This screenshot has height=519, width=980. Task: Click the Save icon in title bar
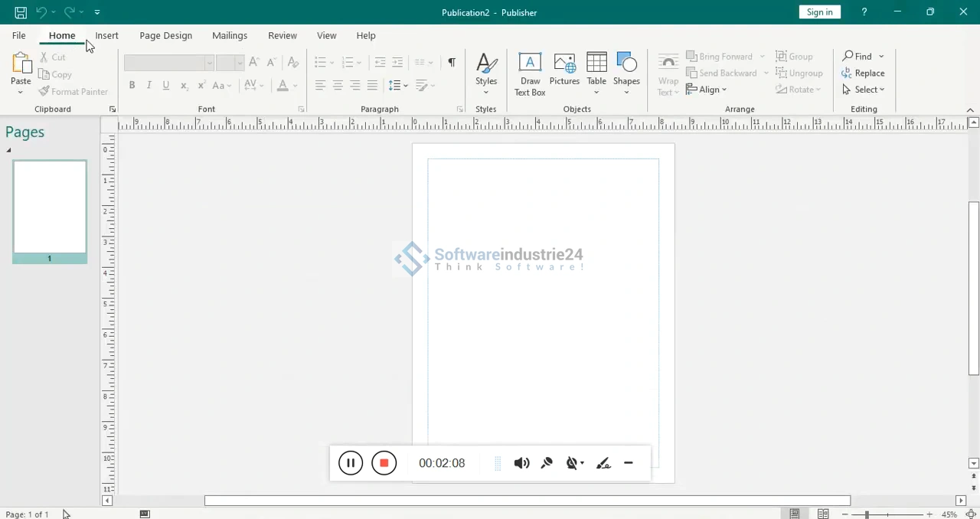21,12
